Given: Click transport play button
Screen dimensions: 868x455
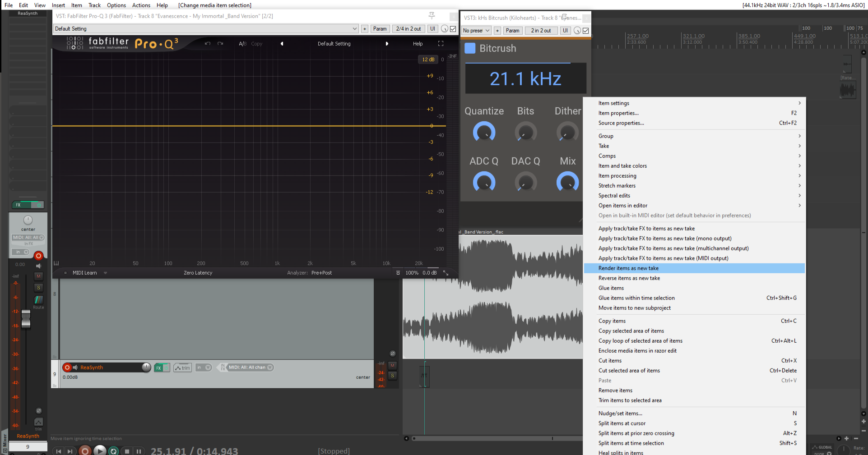Looking at the screenshot, I should (100, 450).
